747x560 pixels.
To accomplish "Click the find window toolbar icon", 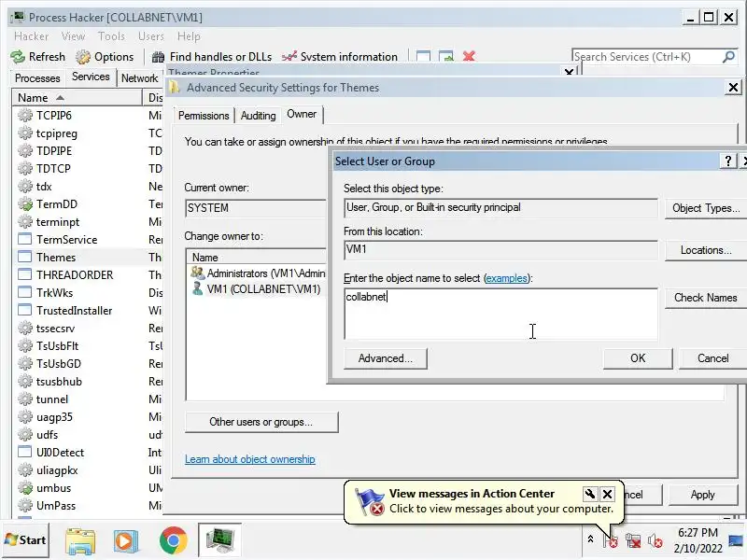I will tap(423, 57).
